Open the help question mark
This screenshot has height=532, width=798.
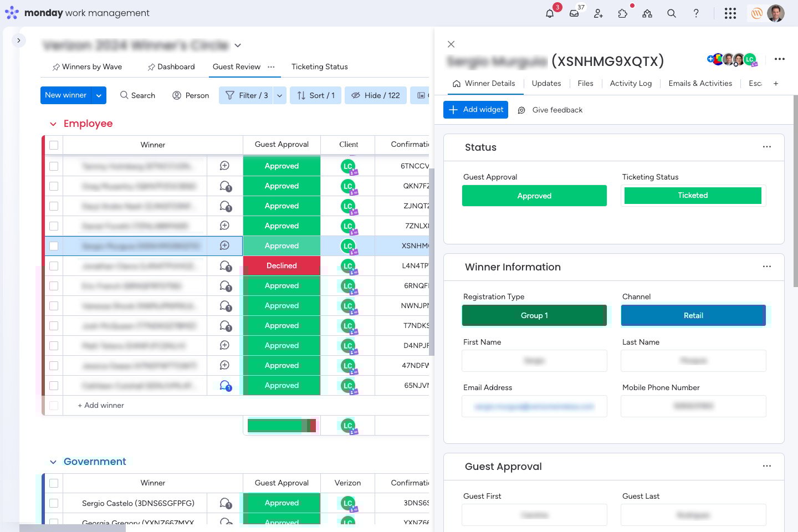pyautogui.click(x=696, y=13)
